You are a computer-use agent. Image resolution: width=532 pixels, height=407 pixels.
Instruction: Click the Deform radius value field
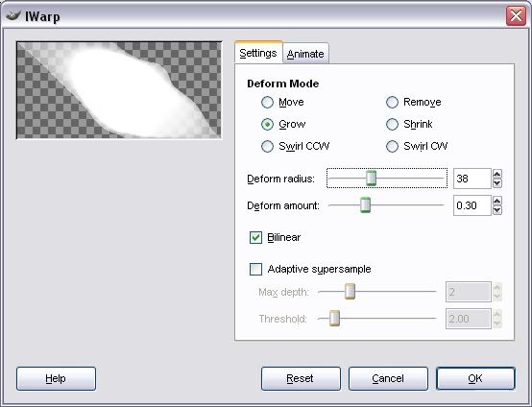point(472,179)
